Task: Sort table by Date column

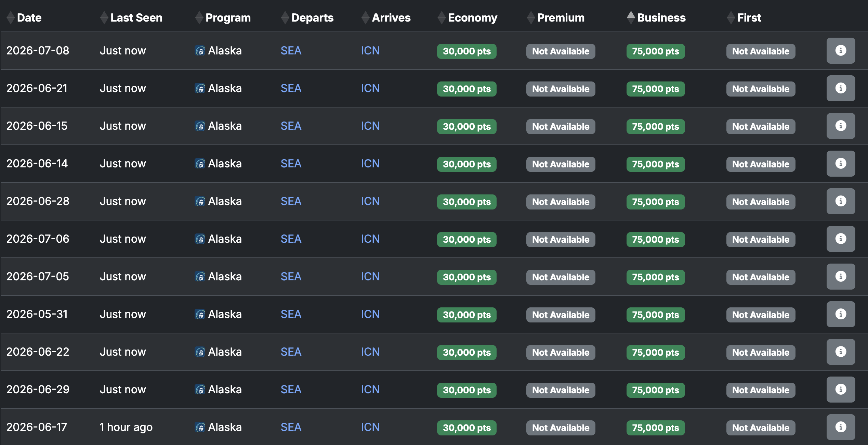Action: pyautogui.click(x=29, y=18)
